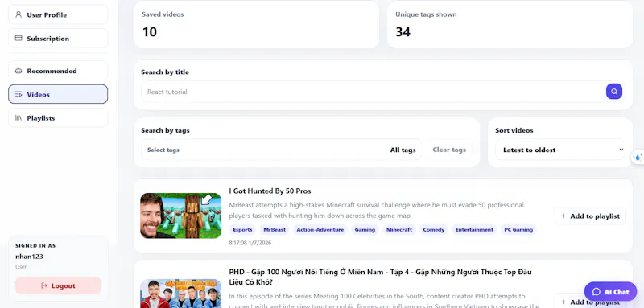
Task: Click the Action-Adventure tag
Action: [x=320, y=230]
